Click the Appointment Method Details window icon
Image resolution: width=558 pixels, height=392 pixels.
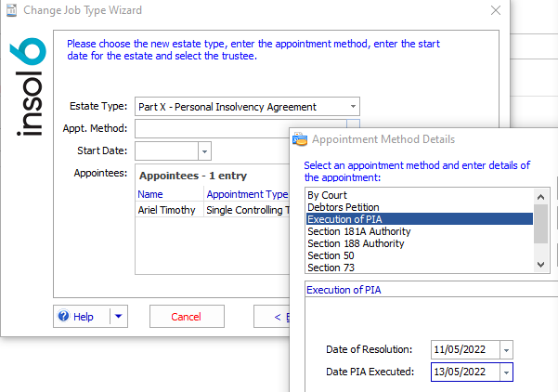300,139
